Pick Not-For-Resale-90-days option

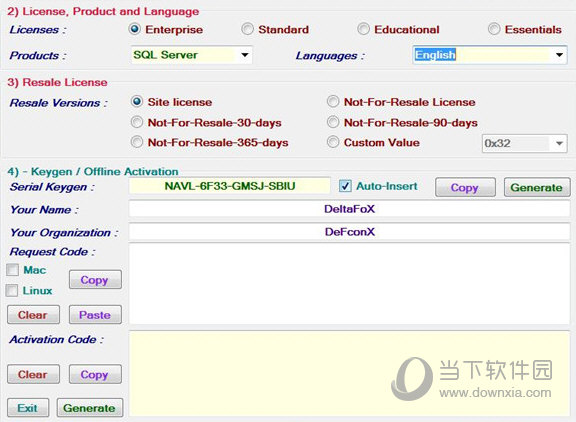333,122
